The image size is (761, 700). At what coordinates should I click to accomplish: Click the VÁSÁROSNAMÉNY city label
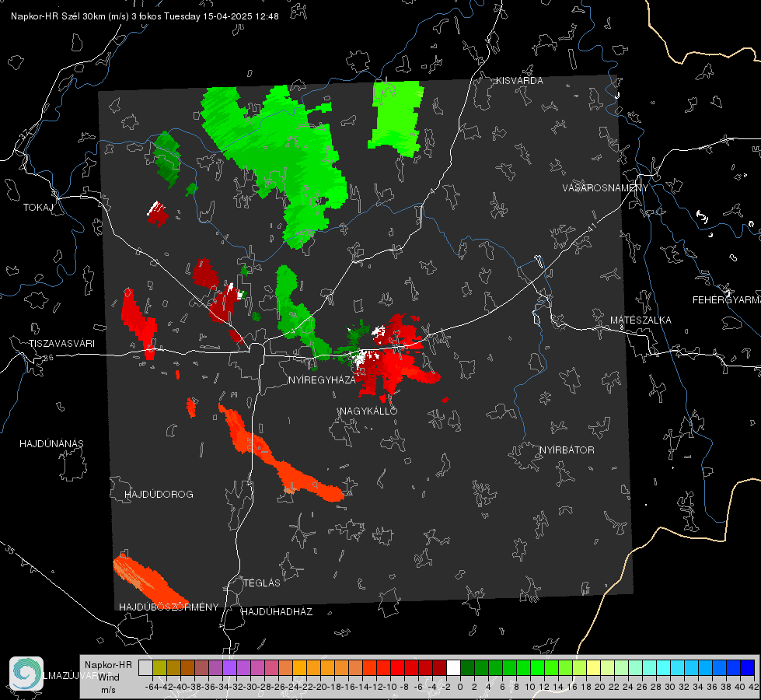pyautogui.click(x=606, y=188)
